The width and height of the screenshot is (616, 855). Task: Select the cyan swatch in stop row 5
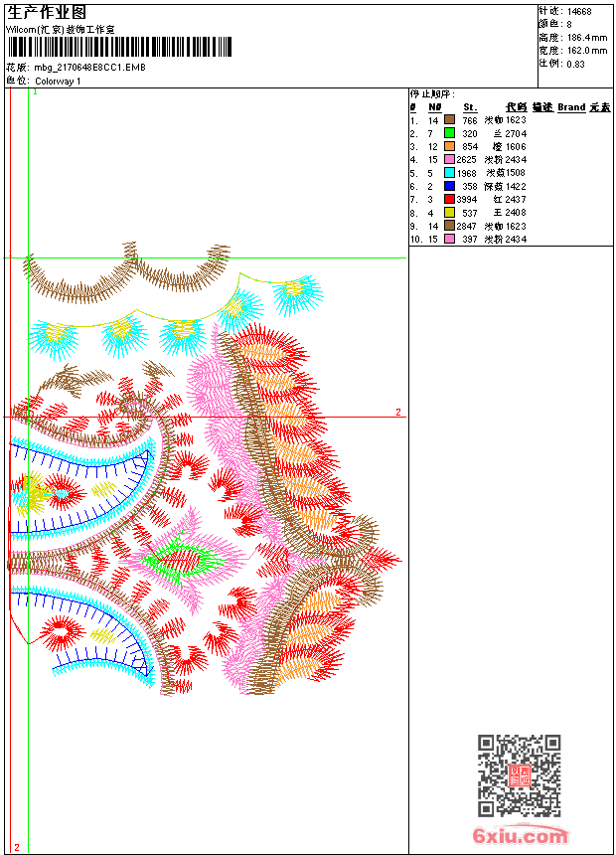449,172
